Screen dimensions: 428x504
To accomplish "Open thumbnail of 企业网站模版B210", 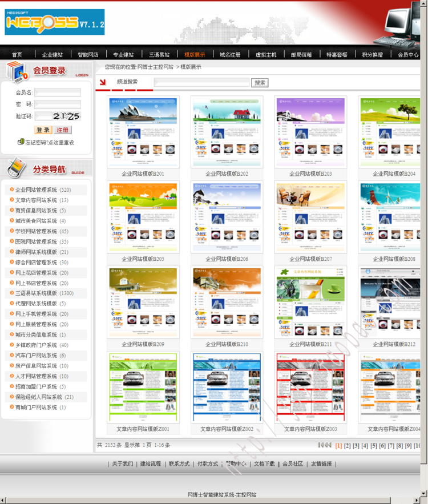I will click(227, 302).
